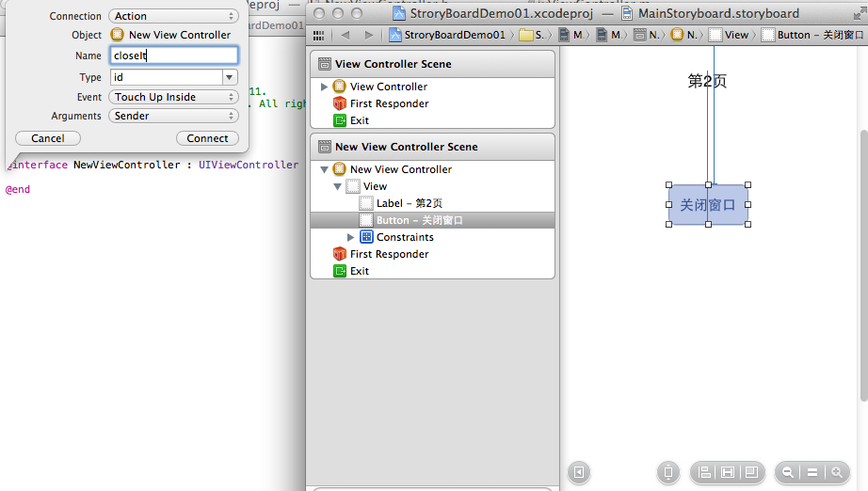Click the 关闭窗口 button on canvas
The image size is (868, 491).
point(708,205)
